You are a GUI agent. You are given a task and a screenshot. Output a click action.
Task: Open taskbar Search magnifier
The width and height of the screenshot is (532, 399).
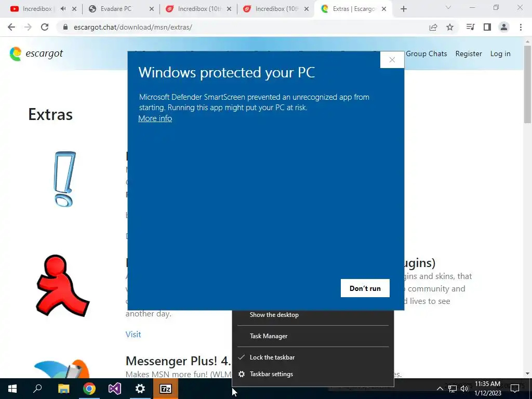point(37,389)
